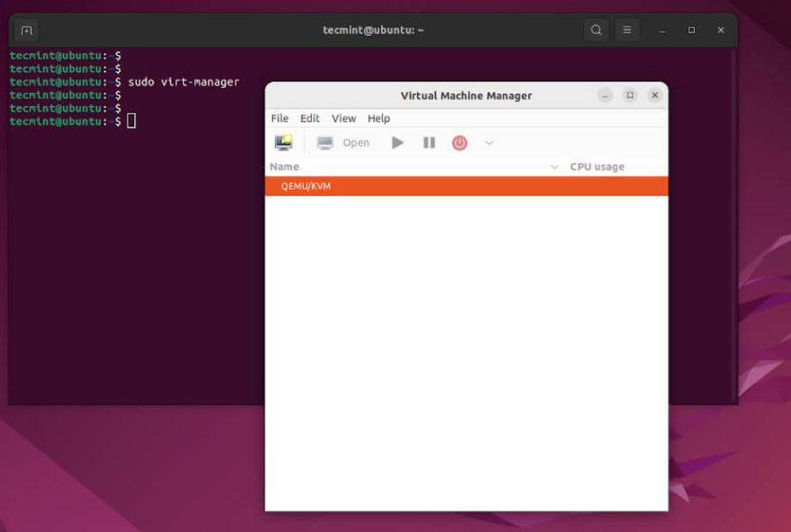Maximize the Virtual Machine Manager window
Screen dimensions: 791x532
click(630, 95)
